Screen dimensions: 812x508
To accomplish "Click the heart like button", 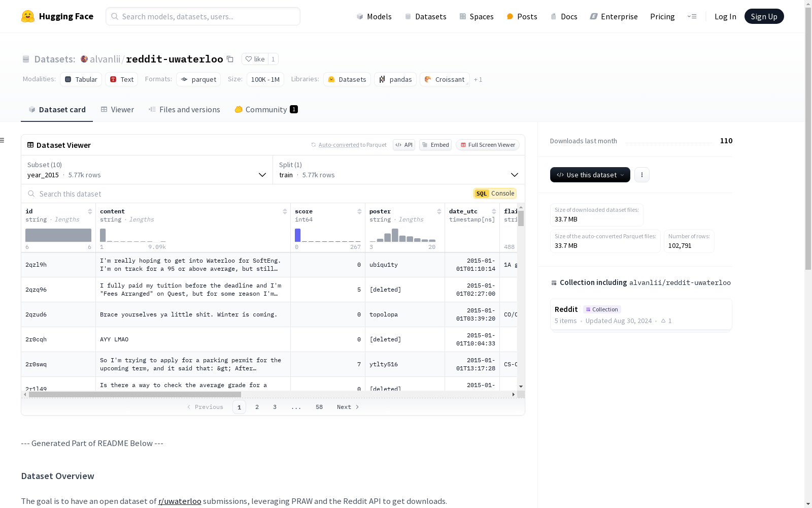I will click(255, 59).
